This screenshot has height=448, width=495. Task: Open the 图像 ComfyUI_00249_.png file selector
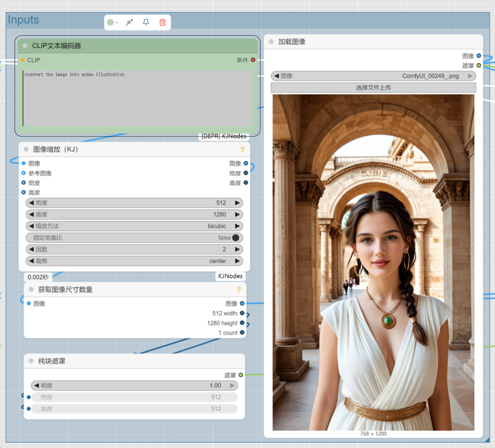[x=373, y=76]
